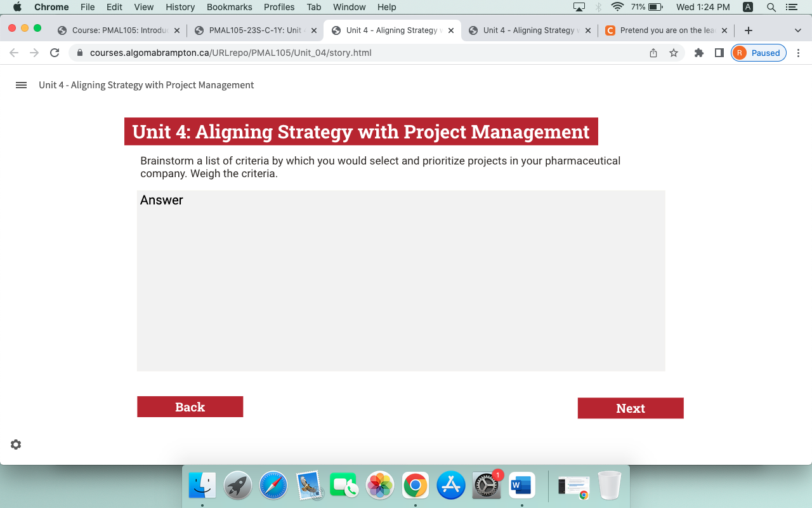Open Control Center in menu bar
The height and width of the screenshot is (508, 812).
[x=791, y=7]
